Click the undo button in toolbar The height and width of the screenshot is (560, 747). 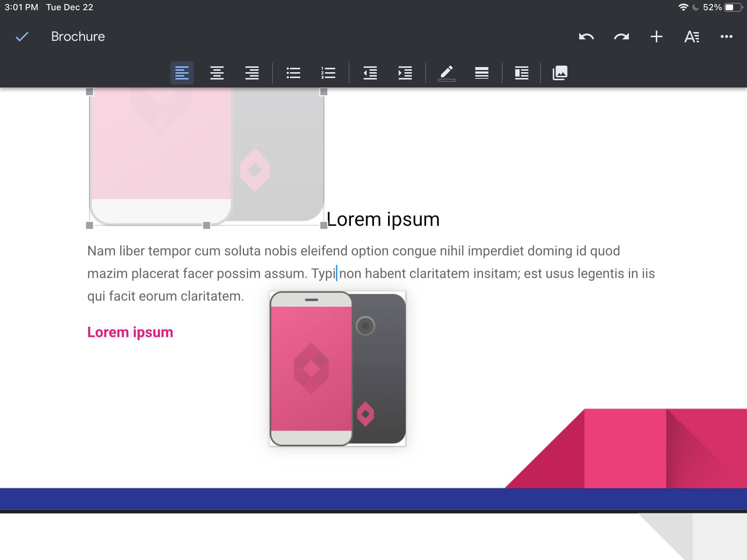pyautogui.click(x=587, y=36)
